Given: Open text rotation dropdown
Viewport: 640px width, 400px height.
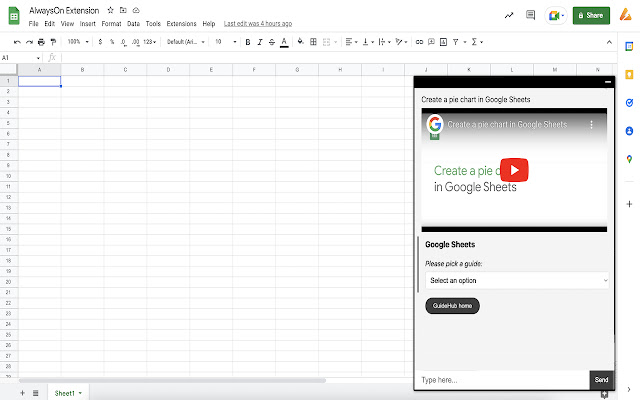Looking at the screenshot, I should (402, 42).
